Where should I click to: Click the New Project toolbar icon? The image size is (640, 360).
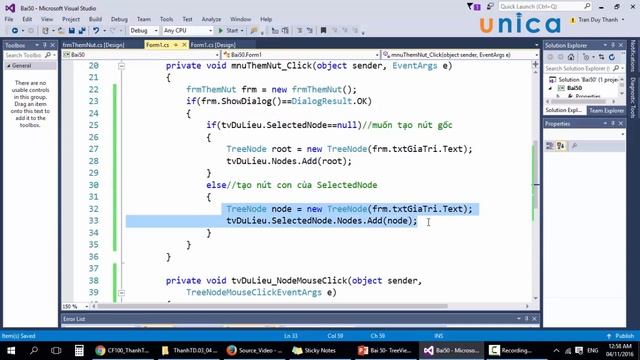pos(45,31)
